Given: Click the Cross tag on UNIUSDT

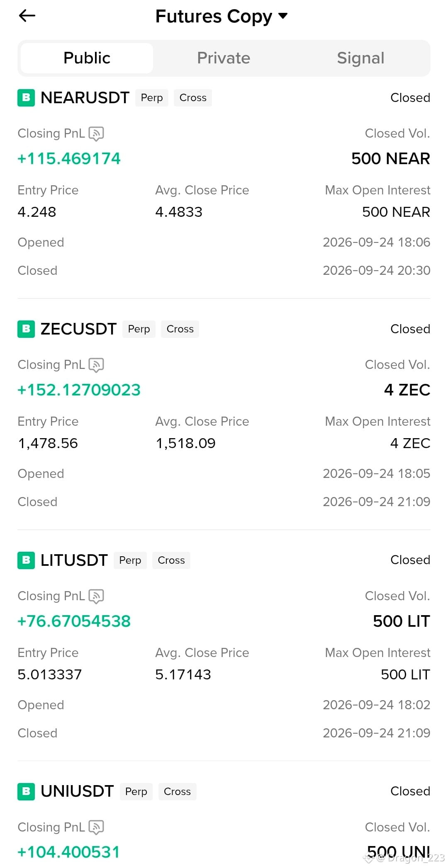Looking at the screenshot, I should [177, 792].
